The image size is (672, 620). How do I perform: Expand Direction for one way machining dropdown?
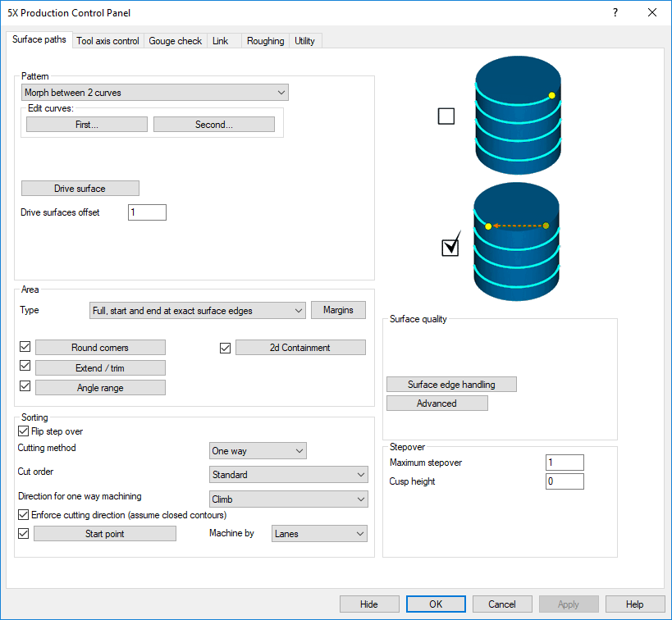pyautogui.click(x=289, y=499)
